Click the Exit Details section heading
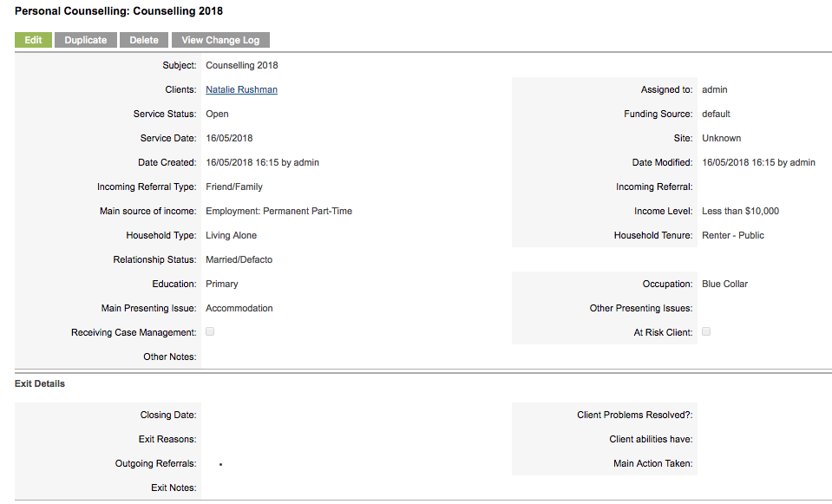This screenshot has width=832, height=504. click(40, 383)
